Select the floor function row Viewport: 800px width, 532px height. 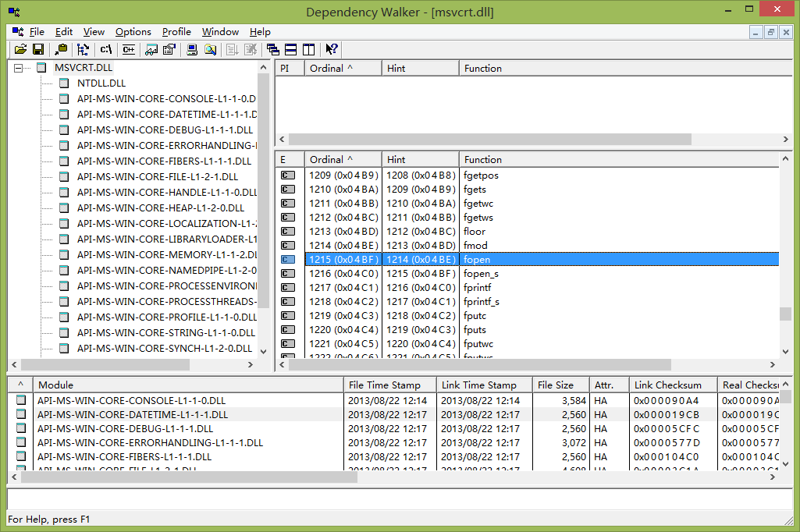528,232
